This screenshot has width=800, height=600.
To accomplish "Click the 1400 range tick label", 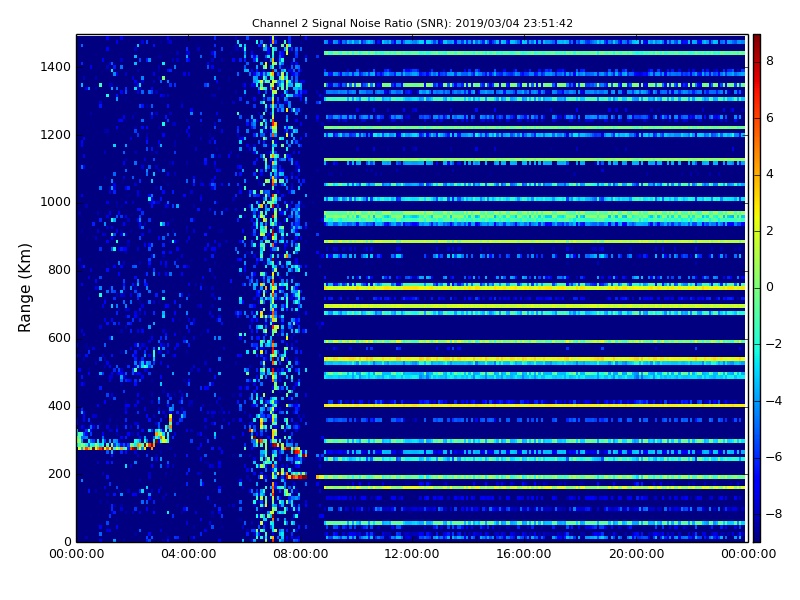I will click(x=56, y=67).
